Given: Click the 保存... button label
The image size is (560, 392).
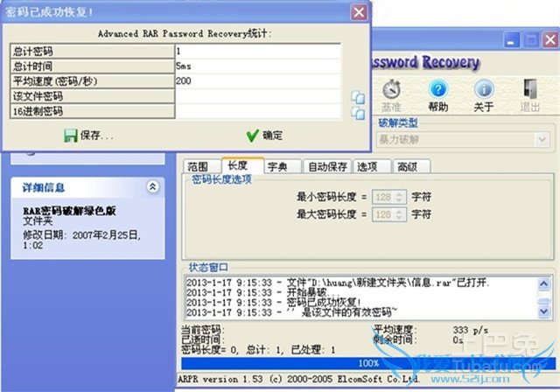Looking at the screenshot, I should [96, 136].
